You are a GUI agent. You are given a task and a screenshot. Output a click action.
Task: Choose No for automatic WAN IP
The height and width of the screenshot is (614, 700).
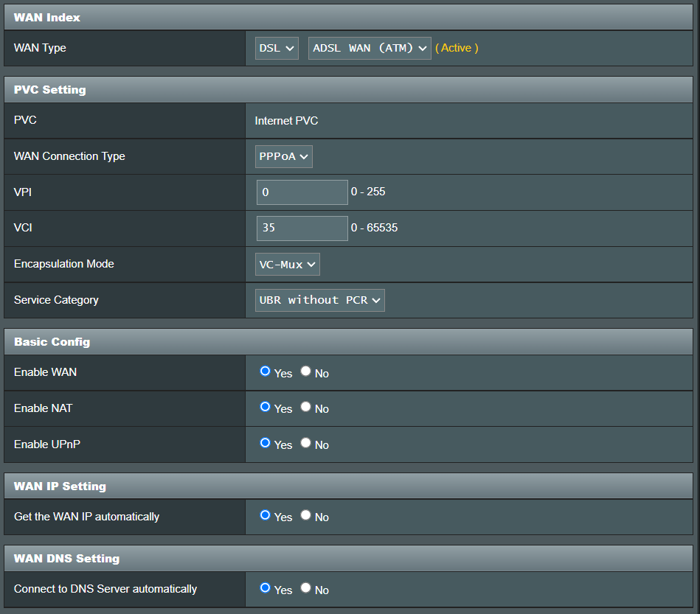[x=305, y=515]
